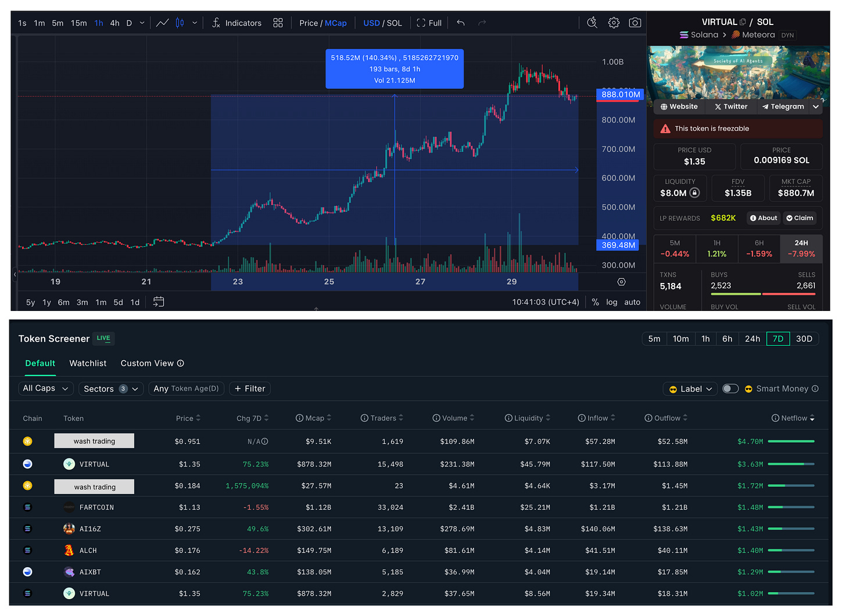
Task: Toggle the Smart Money switch
Action: [730, 388]
